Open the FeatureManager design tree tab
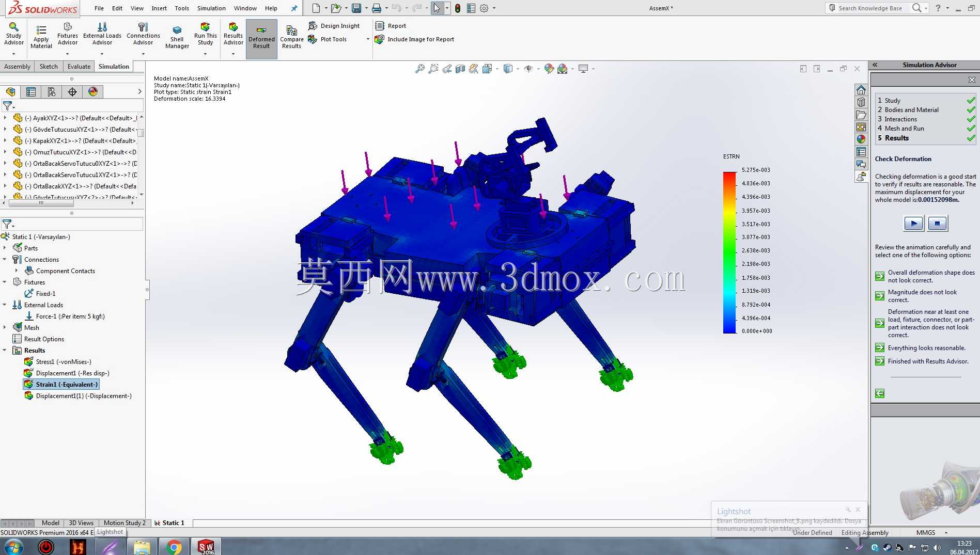 [11, 92]
